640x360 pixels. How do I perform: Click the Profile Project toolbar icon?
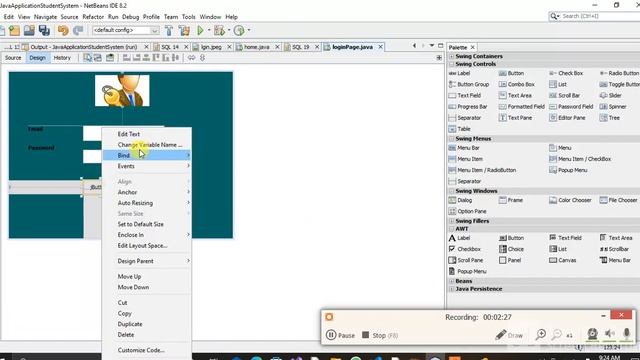(239, 30)
